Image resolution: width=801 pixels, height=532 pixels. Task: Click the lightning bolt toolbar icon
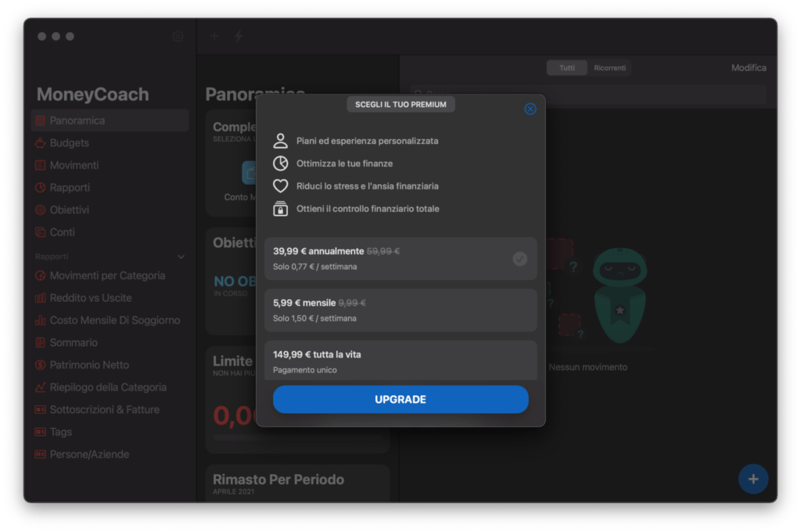click(x=239, y=36)
